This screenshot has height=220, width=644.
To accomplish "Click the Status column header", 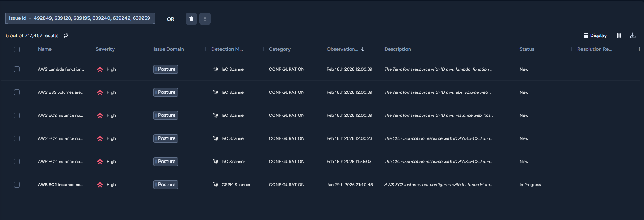I will click(527, 49).
